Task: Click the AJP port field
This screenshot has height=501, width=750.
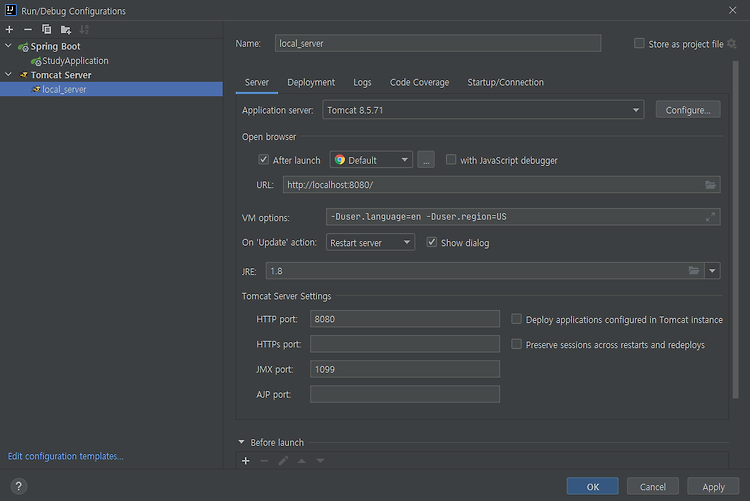Action: 405,394
